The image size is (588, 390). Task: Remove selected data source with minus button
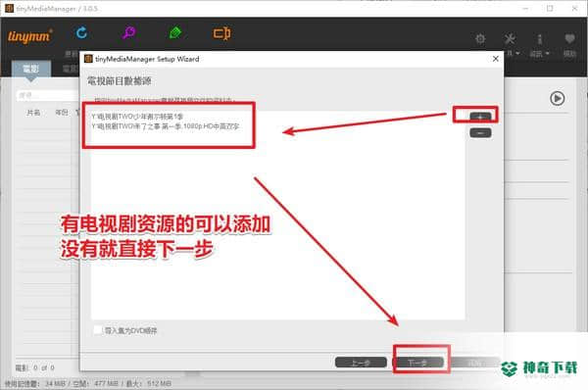[480, 132]
